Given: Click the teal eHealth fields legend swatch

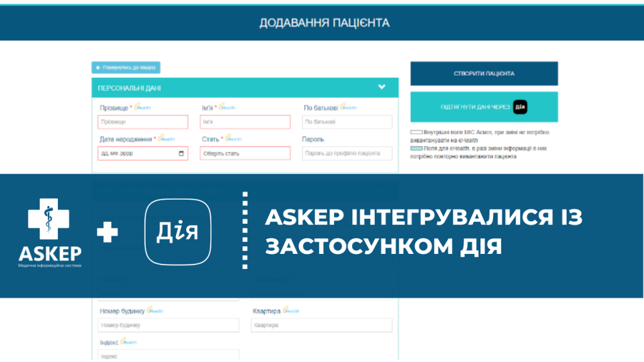Looking at the screenshot, I should (416, 149).
